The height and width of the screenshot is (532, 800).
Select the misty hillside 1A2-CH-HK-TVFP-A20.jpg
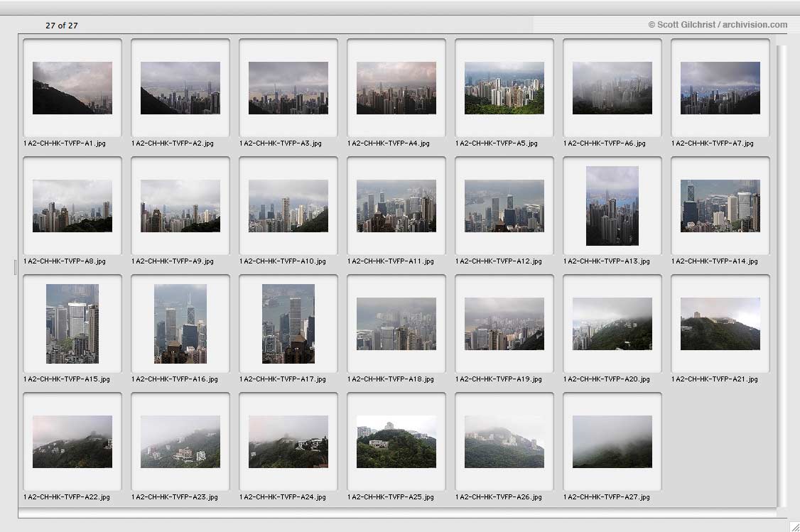tap(612, 324)
